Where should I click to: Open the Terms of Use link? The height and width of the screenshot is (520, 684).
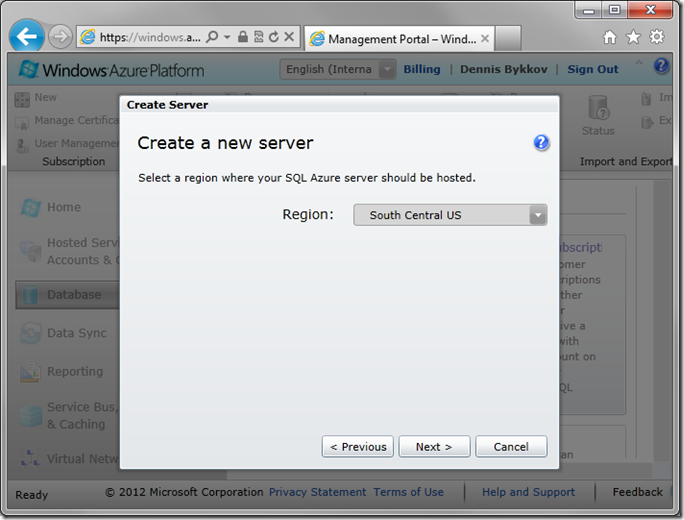408,492
